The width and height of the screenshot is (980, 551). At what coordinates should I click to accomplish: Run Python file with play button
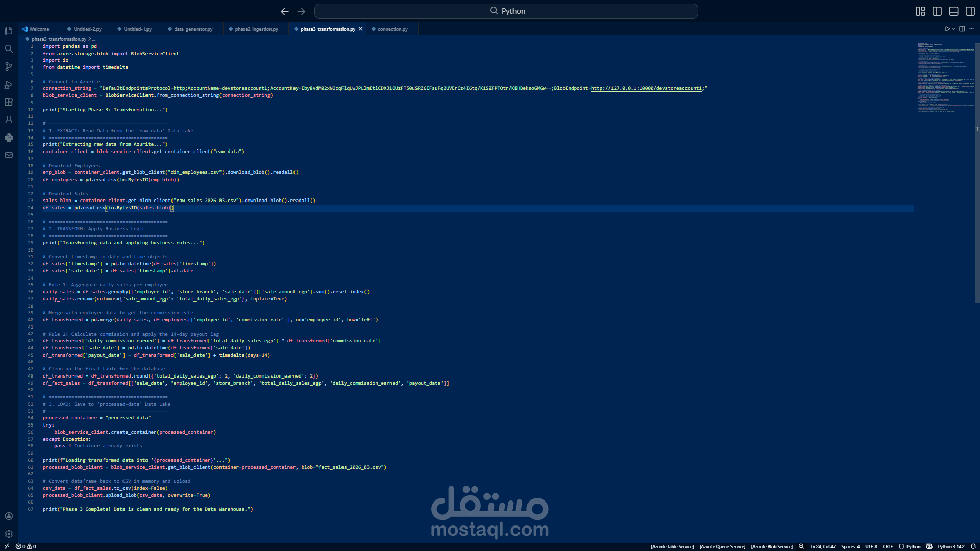[947, 29]
